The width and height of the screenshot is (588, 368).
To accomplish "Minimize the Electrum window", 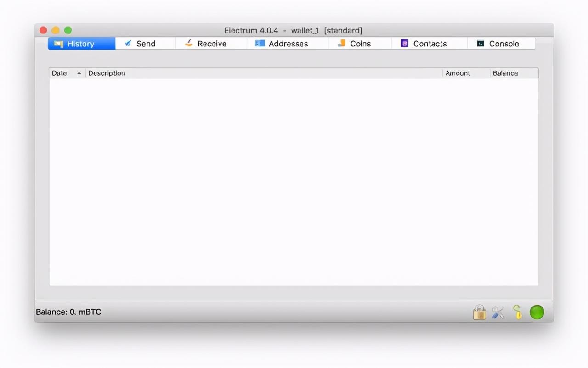I will [56, 30].
